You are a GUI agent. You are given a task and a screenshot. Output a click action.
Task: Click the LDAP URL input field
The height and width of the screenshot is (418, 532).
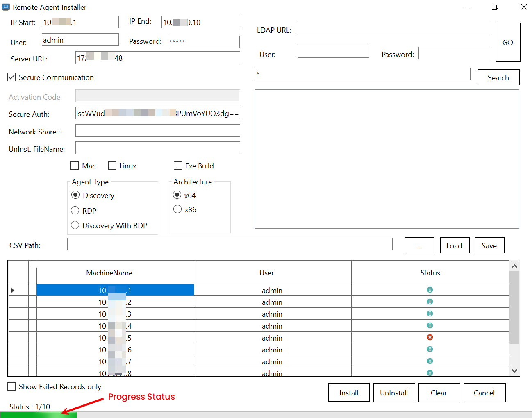[394, 29]
